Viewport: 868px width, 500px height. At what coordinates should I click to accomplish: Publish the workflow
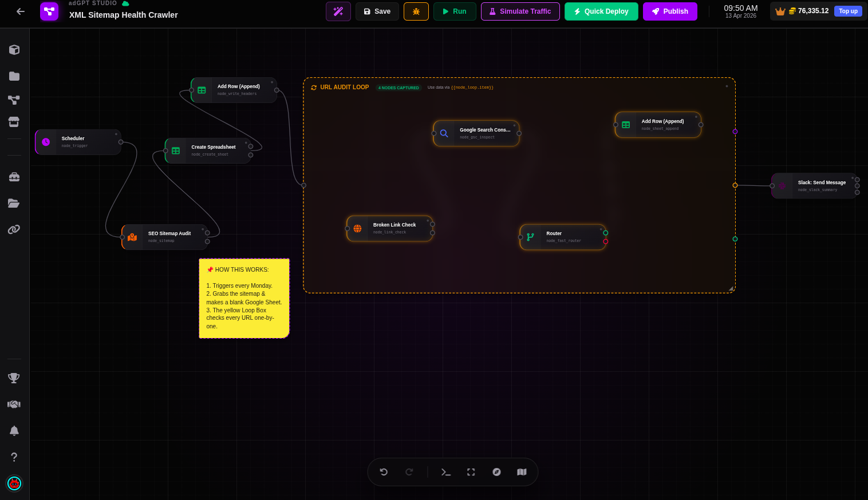pyautogui.click(x=670, y=11)
